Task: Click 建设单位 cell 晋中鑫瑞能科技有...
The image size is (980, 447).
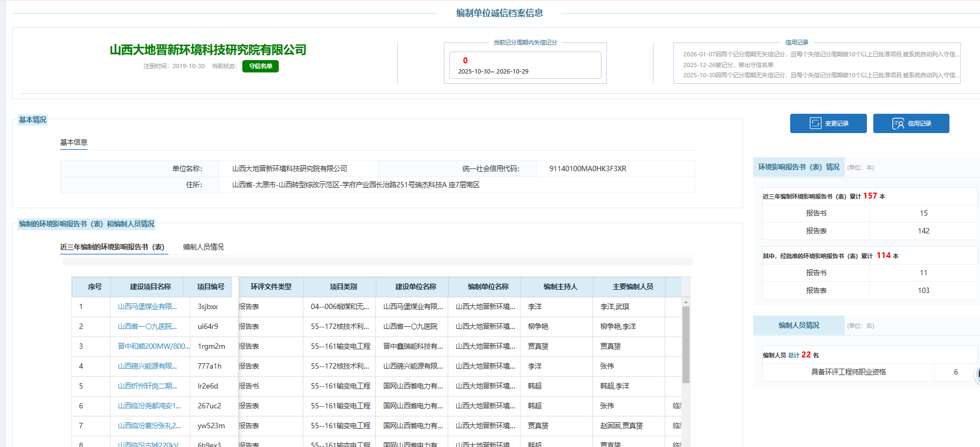Action: pyautogui.click(x=413, y=346)
